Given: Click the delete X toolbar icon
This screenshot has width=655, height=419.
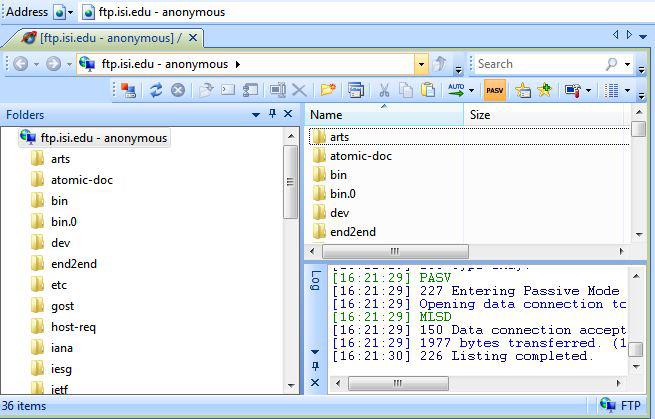Looking at the screenshot, I should tap(299, 90).
